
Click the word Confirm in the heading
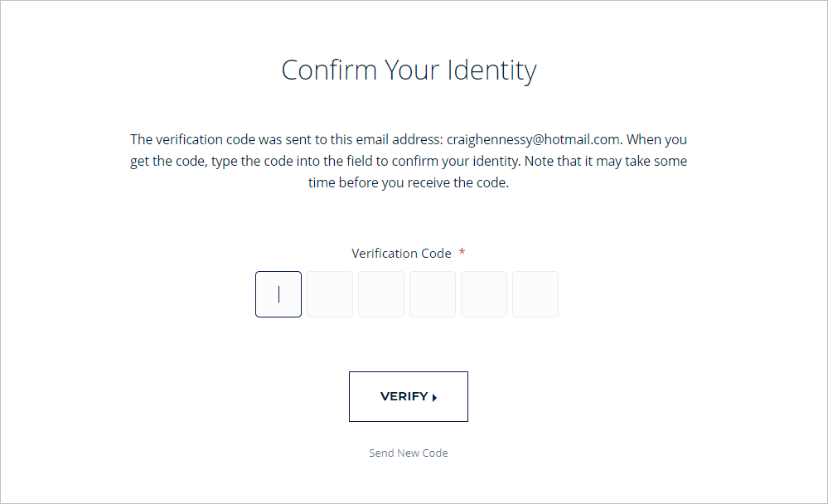328,70
